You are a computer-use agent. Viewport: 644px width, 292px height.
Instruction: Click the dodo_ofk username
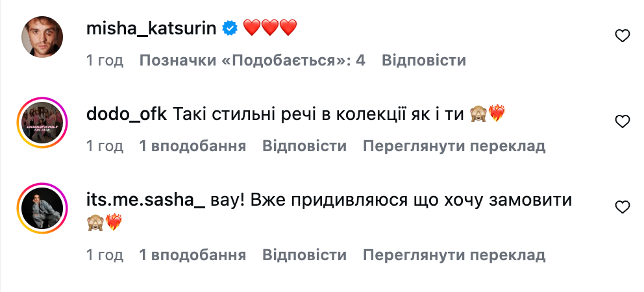[x=127, y=115]
